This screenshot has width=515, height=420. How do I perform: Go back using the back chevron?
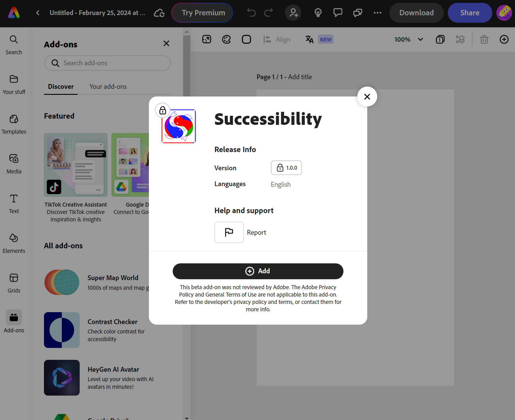coord(38,13)
